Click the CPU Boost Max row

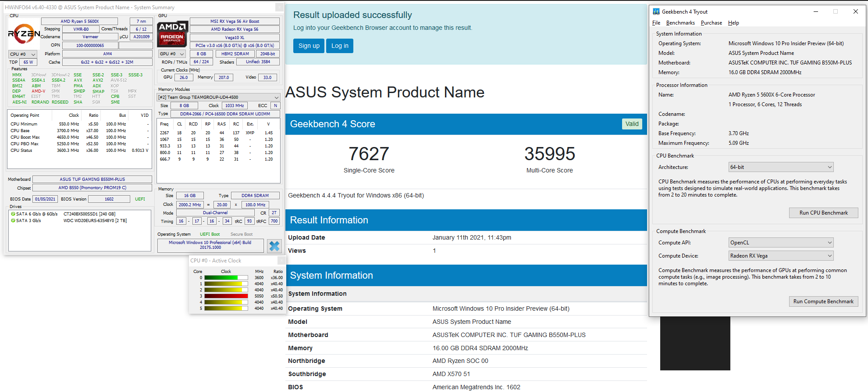tap(79, 137)
